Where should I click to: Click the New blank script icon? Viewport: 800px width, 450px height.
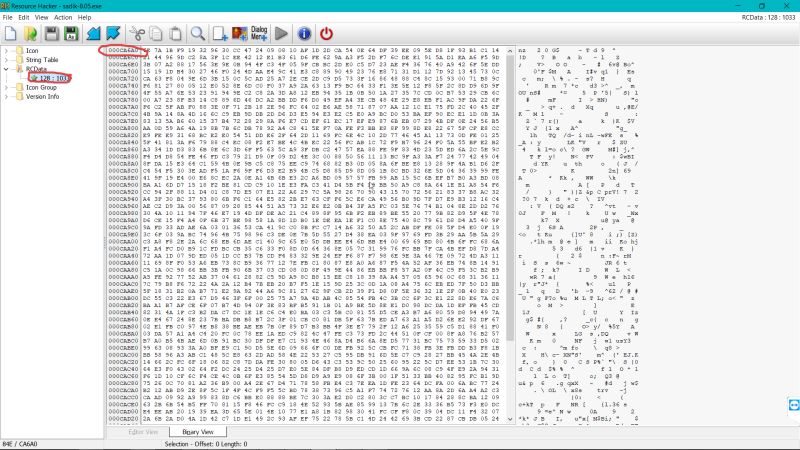tap(11, 34)
